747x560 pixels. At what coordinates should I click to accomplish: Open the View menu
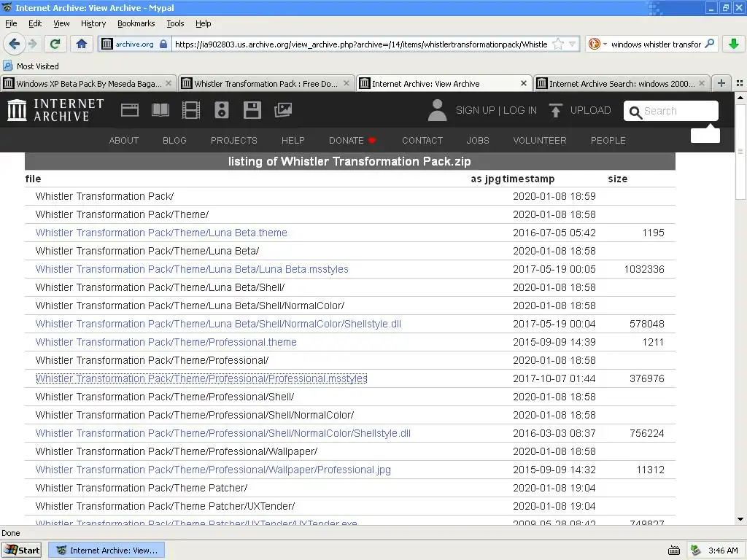(61, 23)
